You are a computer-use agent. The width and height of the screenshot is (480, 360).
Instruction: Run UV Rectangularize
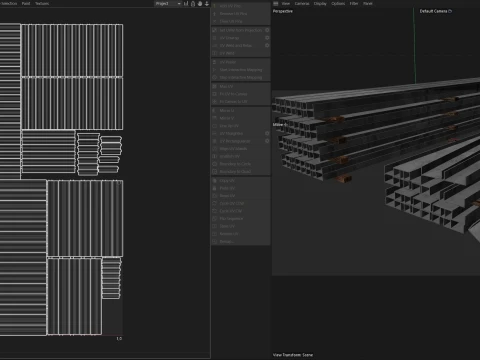[x=237, y=141]
